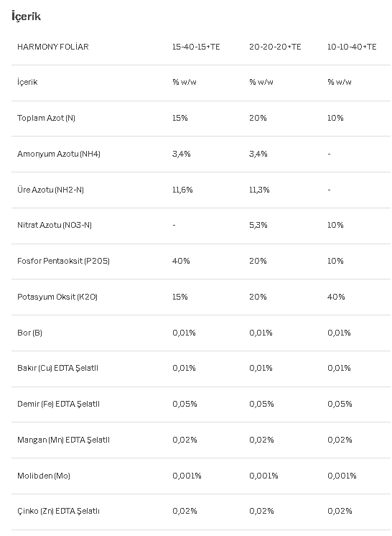The height and width of the screenshot is (536, 392).
Task: Click the 40% value in Fosfor row
Action: (181, 261)
